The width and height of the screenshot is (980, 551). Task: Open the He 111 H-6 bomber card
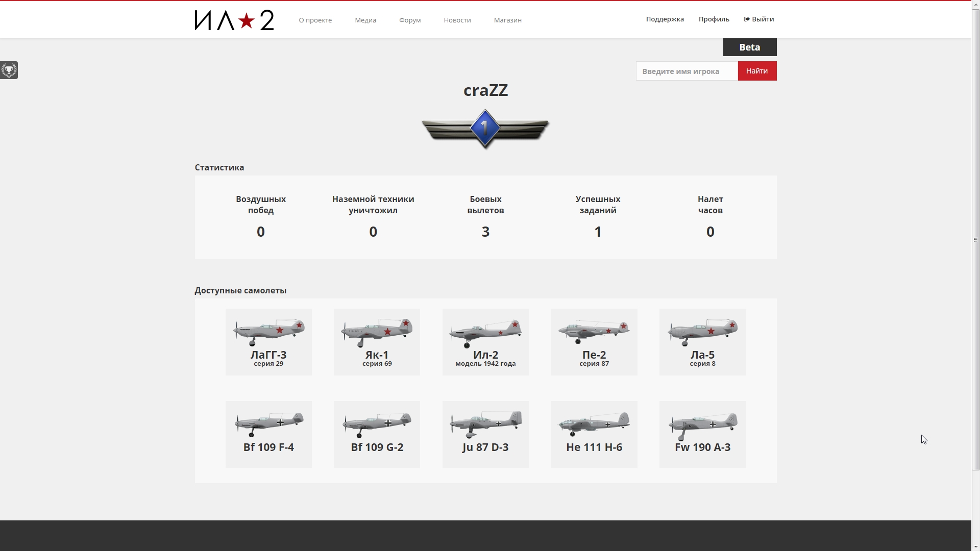594,434
